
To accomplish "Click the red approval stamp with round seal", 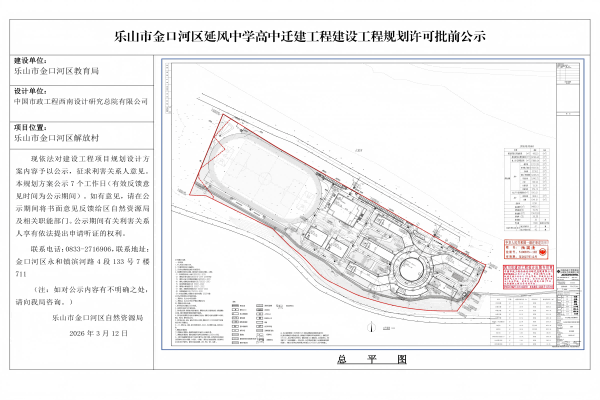I will 526,249.
